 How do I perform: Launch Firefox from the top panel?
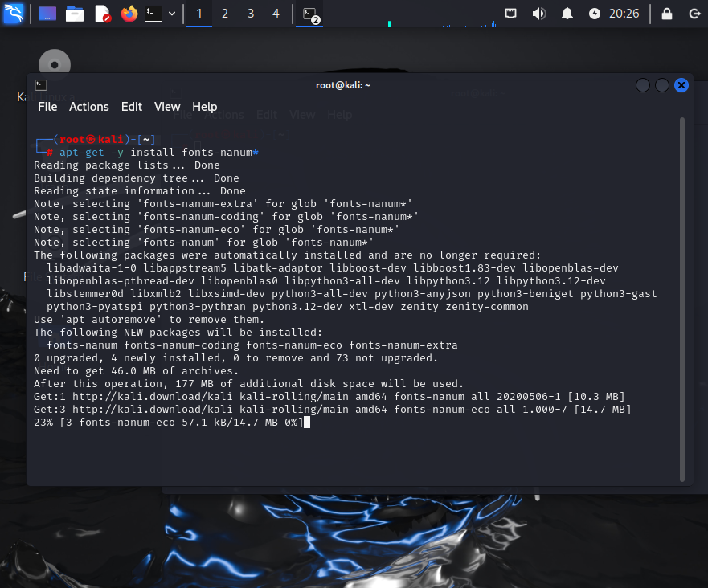click(x=129, y=14)
